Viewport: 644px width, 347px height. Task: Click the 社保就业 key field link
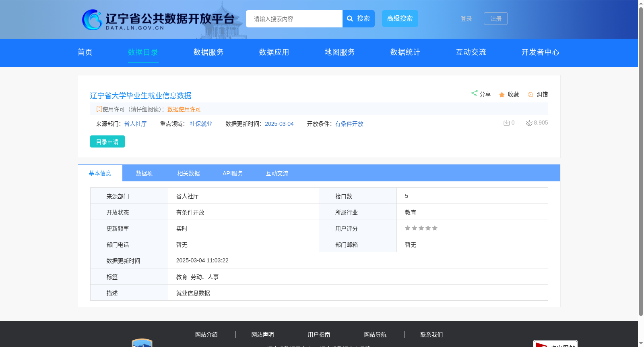pos(201,124)
